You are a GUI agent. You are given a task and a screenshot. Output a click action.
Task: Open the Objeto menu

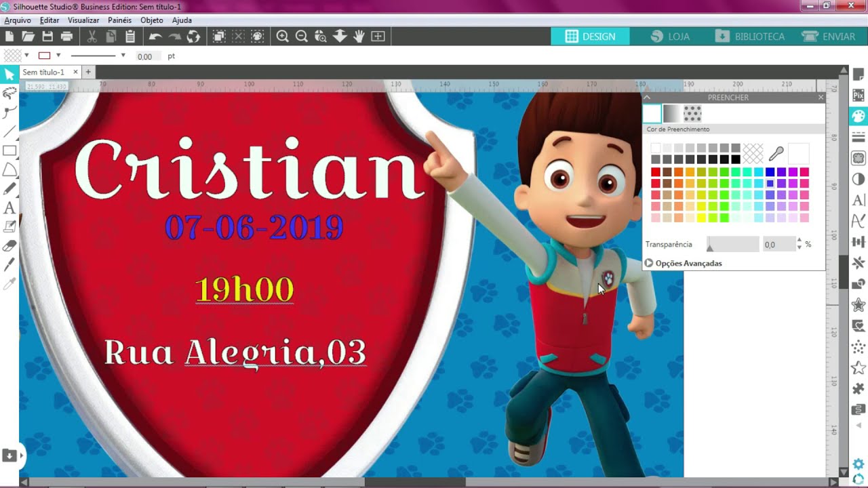152,20
